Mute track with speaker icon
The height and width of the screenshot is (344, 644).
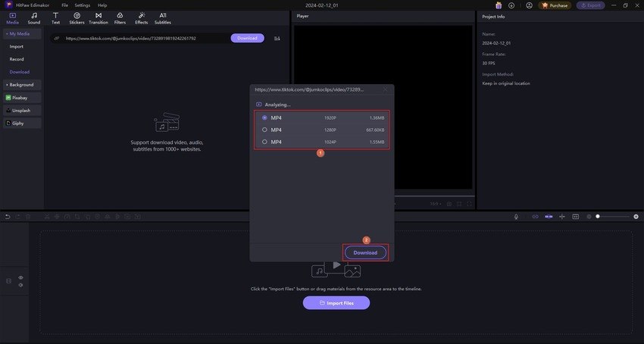[20, 285]
